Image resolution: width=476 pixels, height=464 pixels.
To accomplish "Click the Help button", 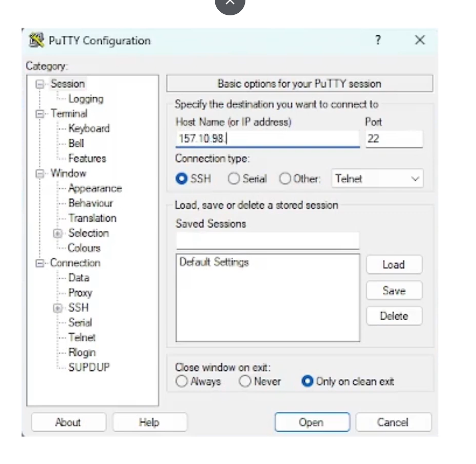I will [150, 422].
